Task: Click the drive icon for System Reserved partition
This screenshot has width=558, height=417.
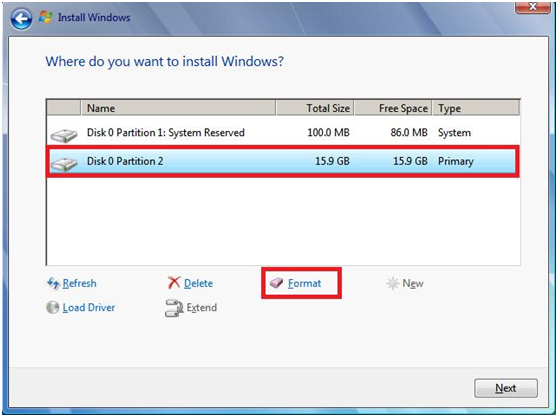Action: coord(64,136)
